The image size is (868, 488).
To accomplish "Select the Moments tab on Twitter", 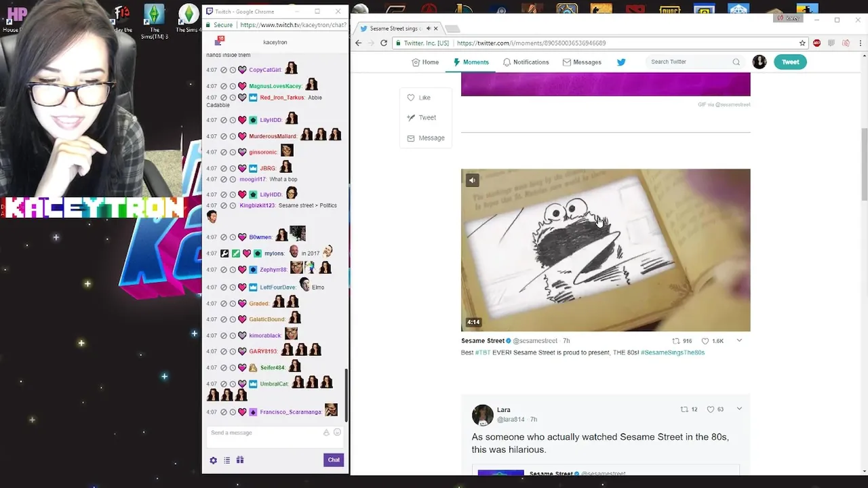I will tap(471, 62).
